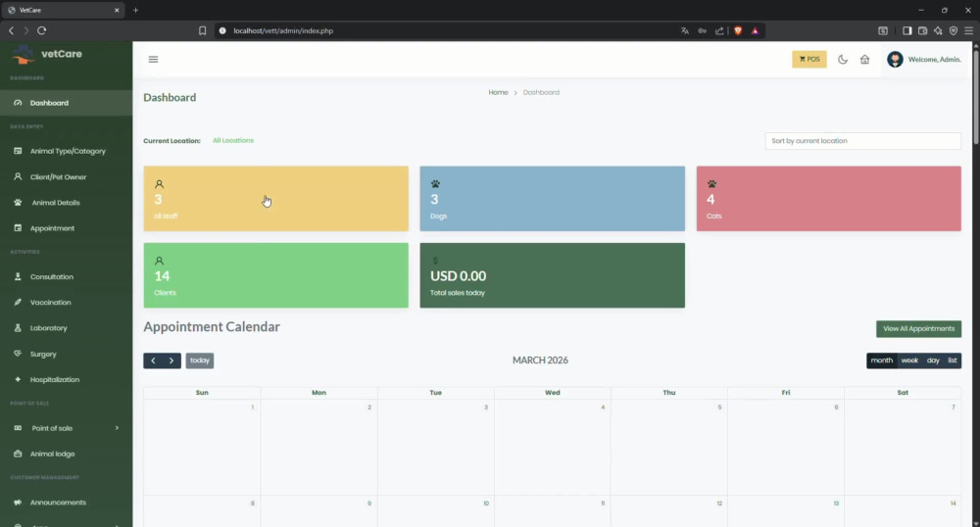Click the Point of sale icon
980x527 pixels.
18,428
